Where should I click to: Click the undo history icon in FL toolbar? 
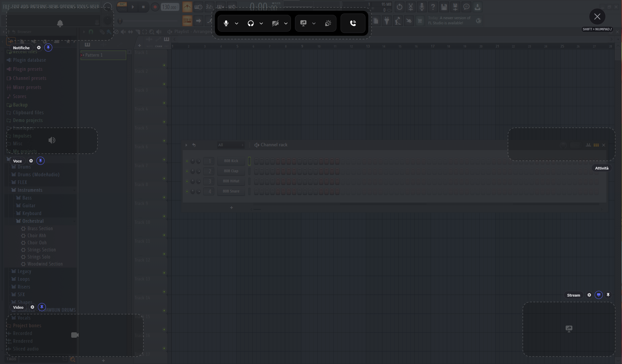(x=400, y=7)
